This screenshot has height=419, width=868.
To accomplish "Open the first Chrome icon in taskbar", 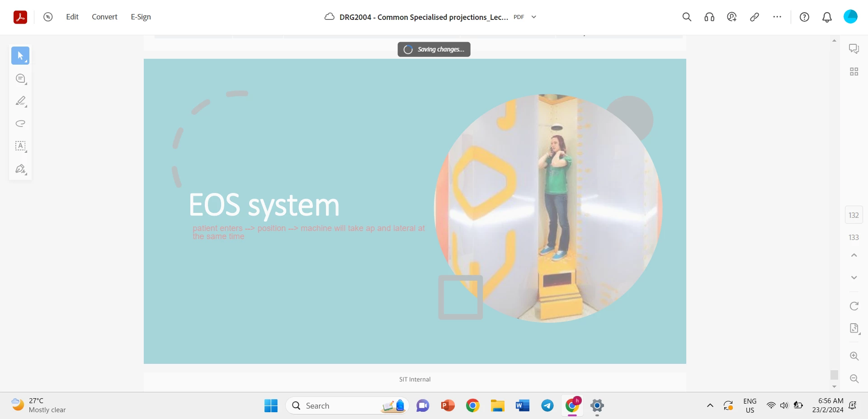I will (x=472, y=406).
